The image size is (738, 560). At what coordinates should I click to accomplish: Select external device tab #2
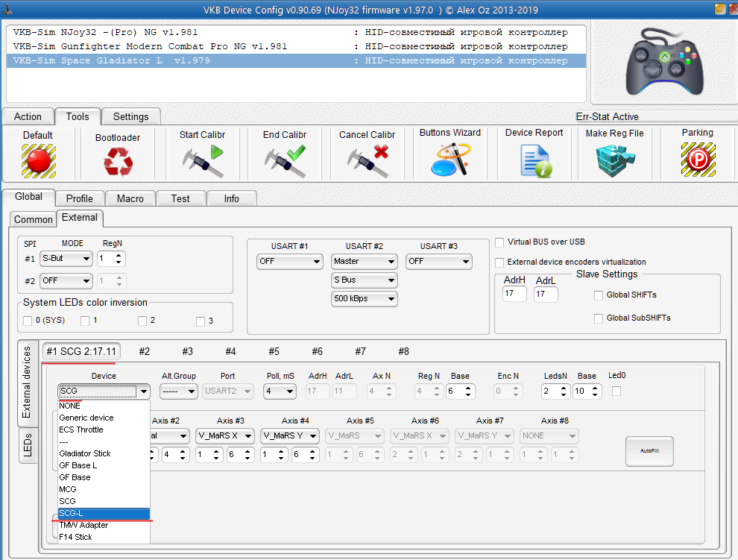[145, 352]
